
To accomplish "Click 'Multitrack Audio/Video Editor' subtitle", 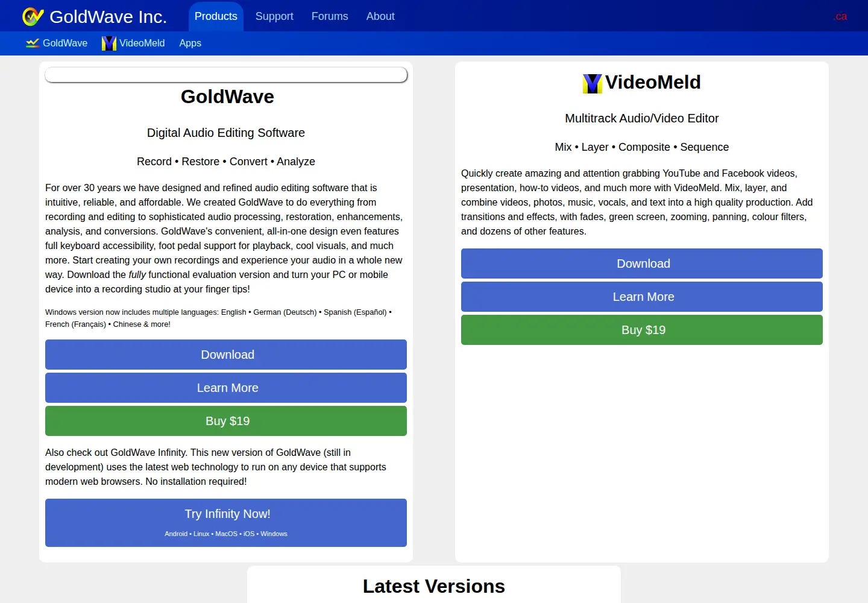I will (642, 118).
